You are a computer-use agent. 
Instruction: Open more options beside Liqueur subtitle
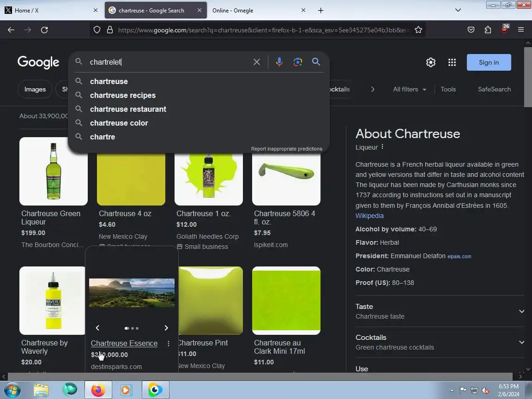pyautogui.click(x=382, y=147)
